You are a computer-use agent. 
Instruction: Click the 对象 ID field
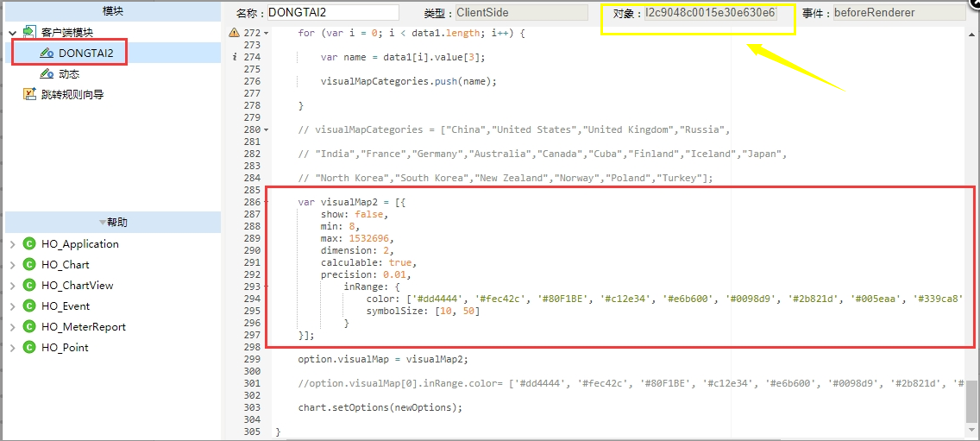[711, 12]
